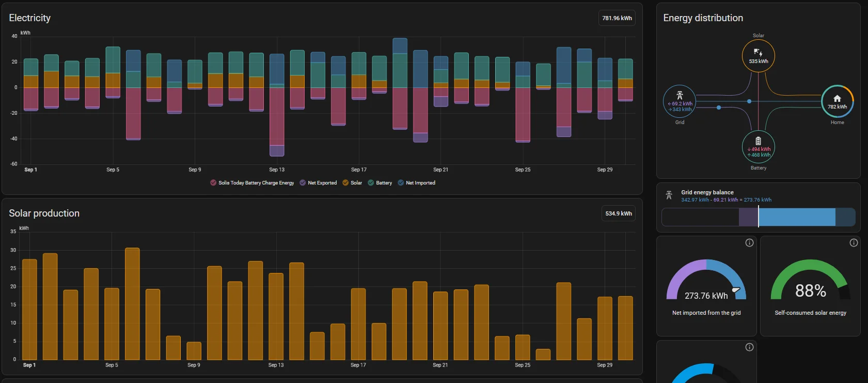Click the 273.76 kWh gauge value
This screenshot has height=383, width=868.
click(706, 296)
